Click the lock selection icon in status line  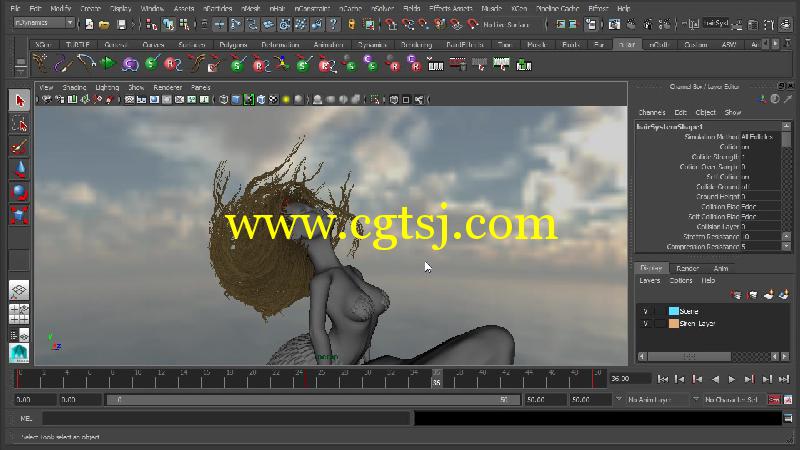click(x=351, y=24)
